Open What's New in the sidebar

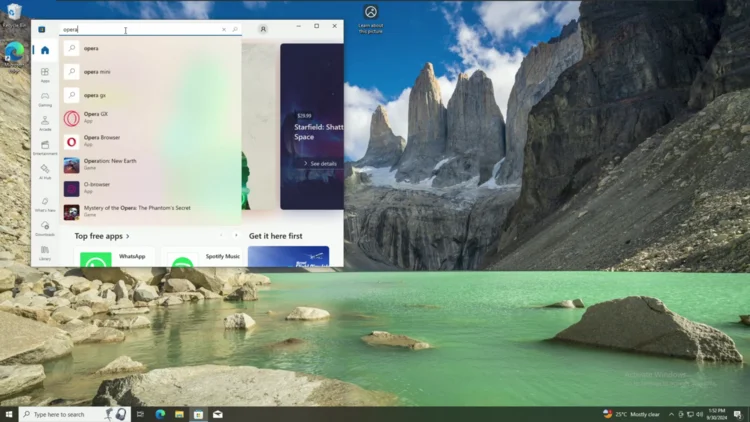coord(45,204)
